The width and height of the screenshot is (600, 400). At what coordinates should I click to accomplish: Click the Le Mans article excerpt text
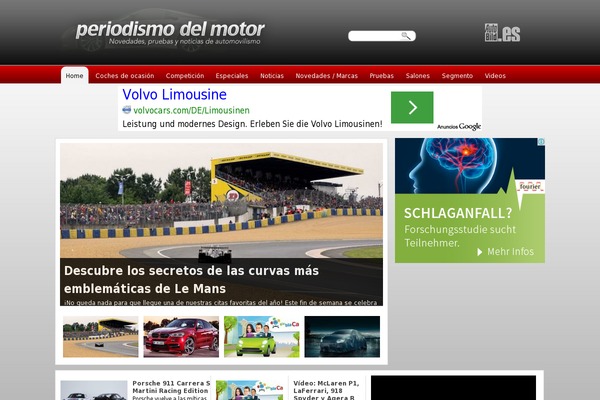[x=220, y=302]
